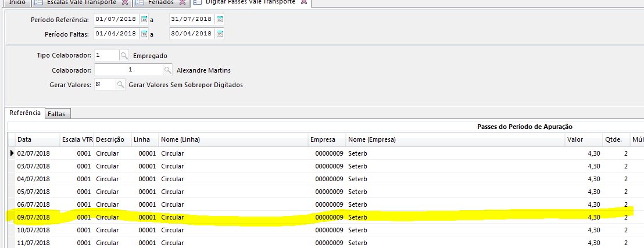Sort by the Data column header
Image resolution: width=644 pixels, height=248 pixels.
pos(35,139)
